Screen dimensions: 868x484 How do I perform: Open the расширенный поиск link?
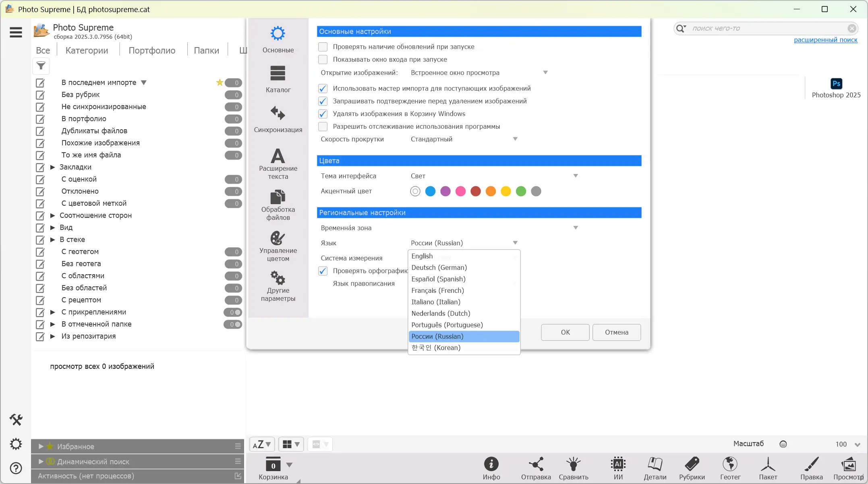[825, 40]
